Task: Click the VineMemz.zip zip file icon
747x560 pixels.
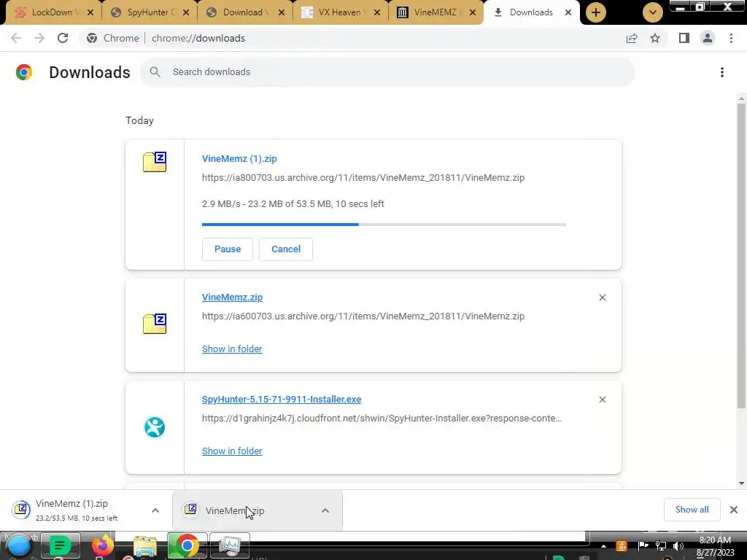Action: coord(155,324)
